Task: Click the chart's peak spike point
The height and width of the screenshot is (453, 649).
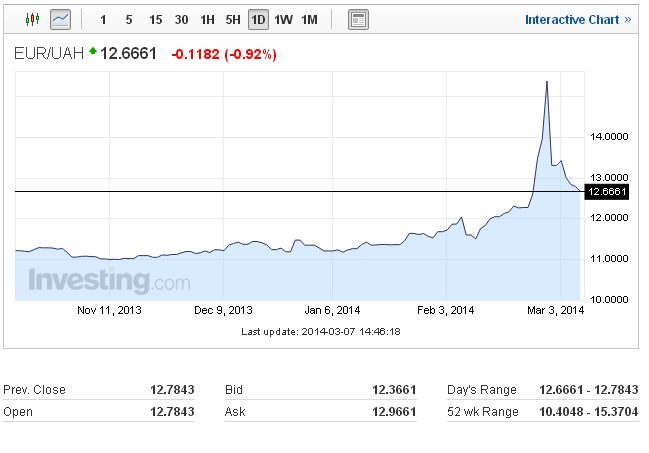Action: 547,82
